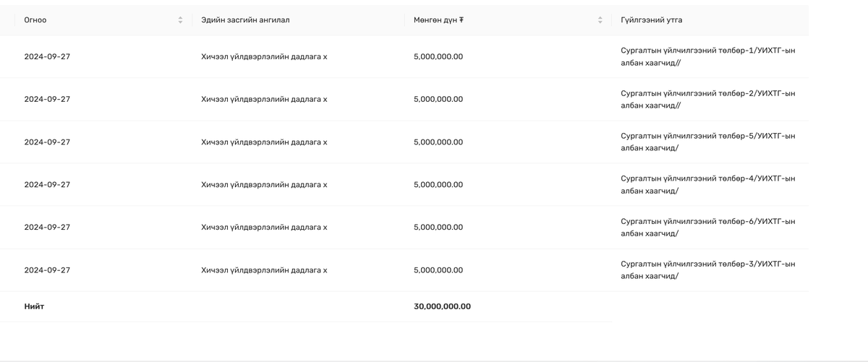Viewport: 868px width, 362px height.
Task: Click the 5,000,000.00 amount in төлбөр-4 row
Action: click(x=438, y=185)
